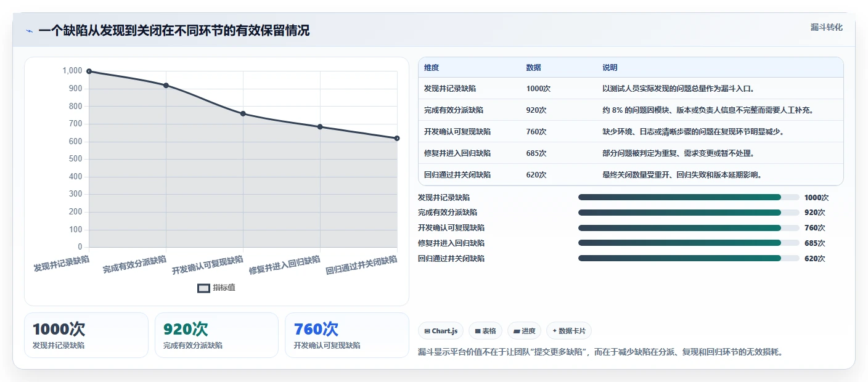Click the 发现并记录缺陷 label in the progress list

(x=444, y=197)
